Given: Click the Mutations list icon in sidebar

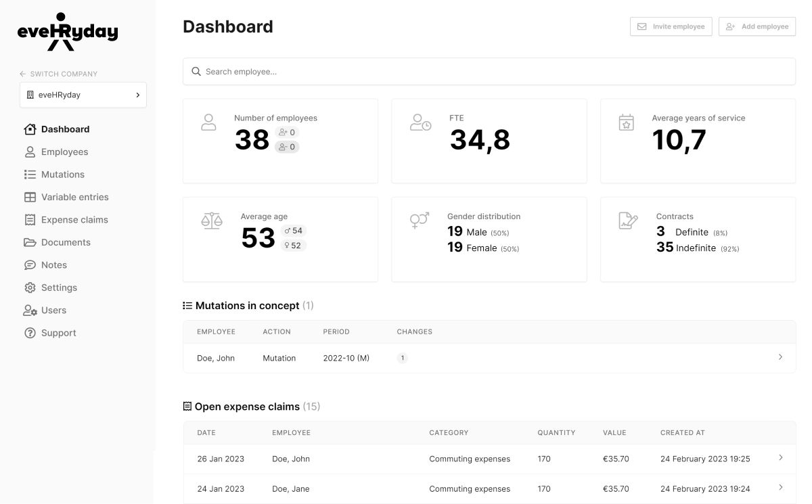Looking at the screenshot, I should click(x=29, y=175).
